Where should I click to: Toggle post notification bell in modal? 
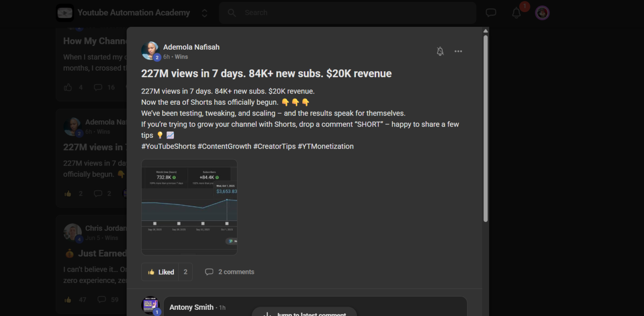pos(440,51)
